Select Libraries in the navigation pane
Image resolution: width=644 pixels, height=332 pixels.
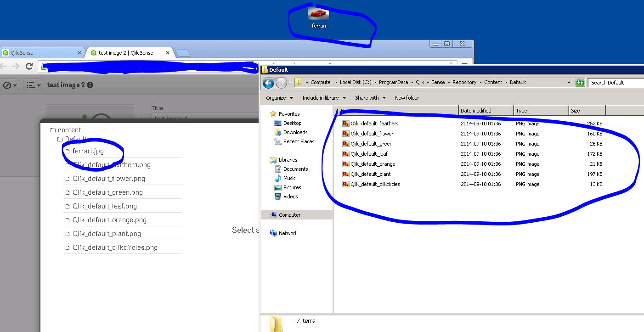pos(288,160)
